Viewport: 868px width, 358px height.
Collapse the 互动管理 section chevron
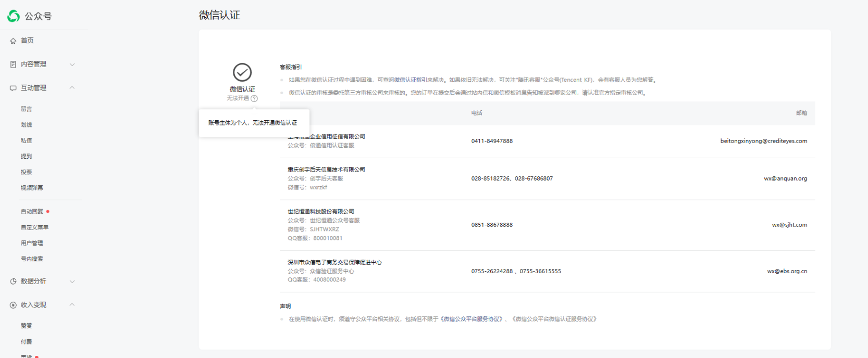point(72,87)
